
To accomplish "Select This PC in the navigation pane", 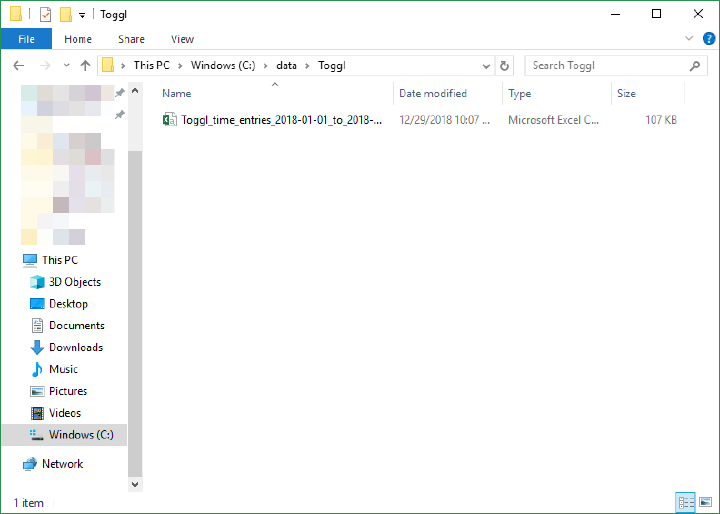I will pos(60,260).
